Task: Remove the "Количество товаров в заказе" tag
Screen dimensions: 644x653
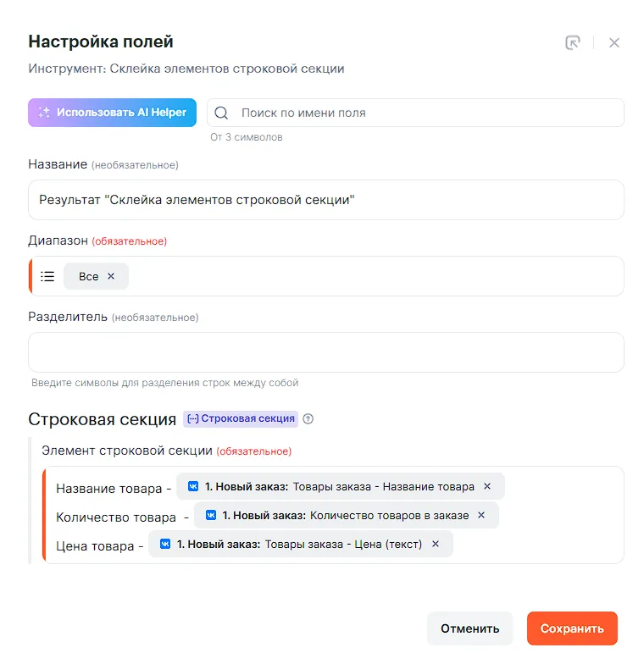Action: click(x=481, y=515)
